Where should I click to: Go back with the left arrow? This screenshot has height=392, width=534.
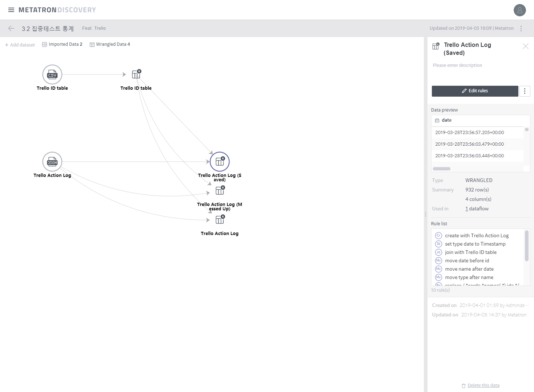11,28
